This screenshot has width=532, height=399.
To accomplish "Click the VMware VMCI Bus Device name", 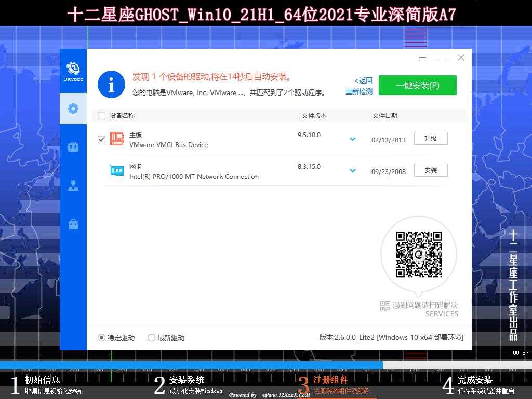I will 169,144.
